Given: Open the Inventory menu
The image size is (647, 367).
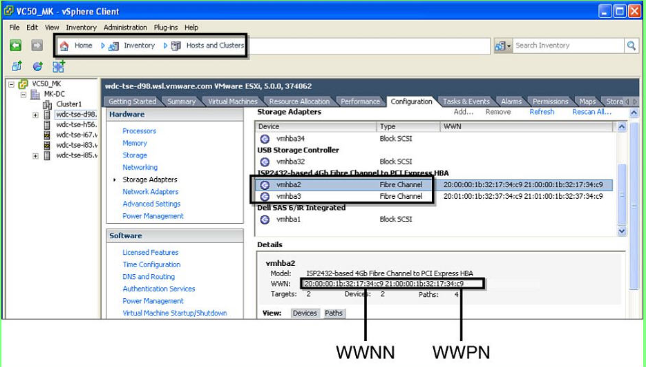Looking at the screenshot, I should [x=81, y=28].
